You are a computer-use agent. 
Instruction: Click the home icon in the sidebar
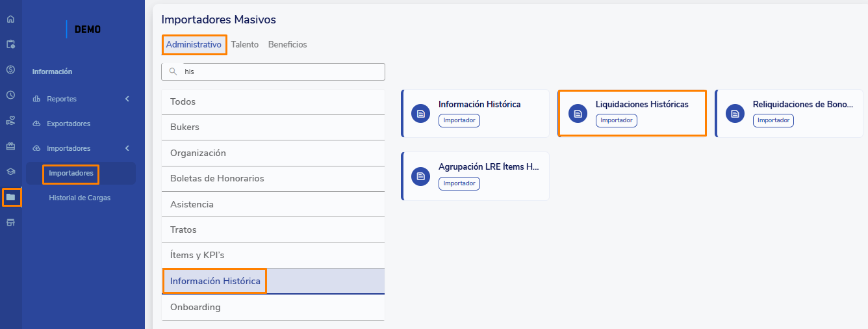click(x=10, y=19)
